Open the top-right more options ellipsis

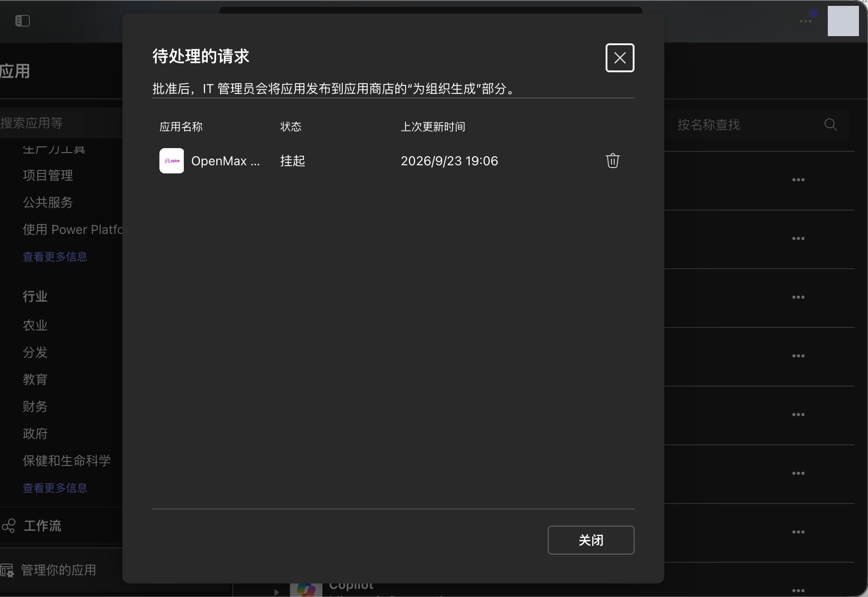(x=806, y=21)
